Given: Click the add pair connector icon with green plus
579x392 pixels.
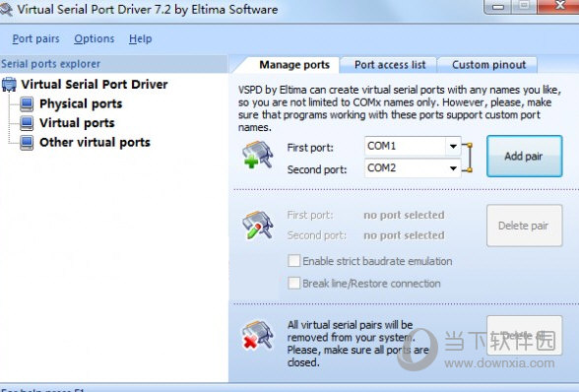Looking at the screenshot, I should click(x=257, y=155).
